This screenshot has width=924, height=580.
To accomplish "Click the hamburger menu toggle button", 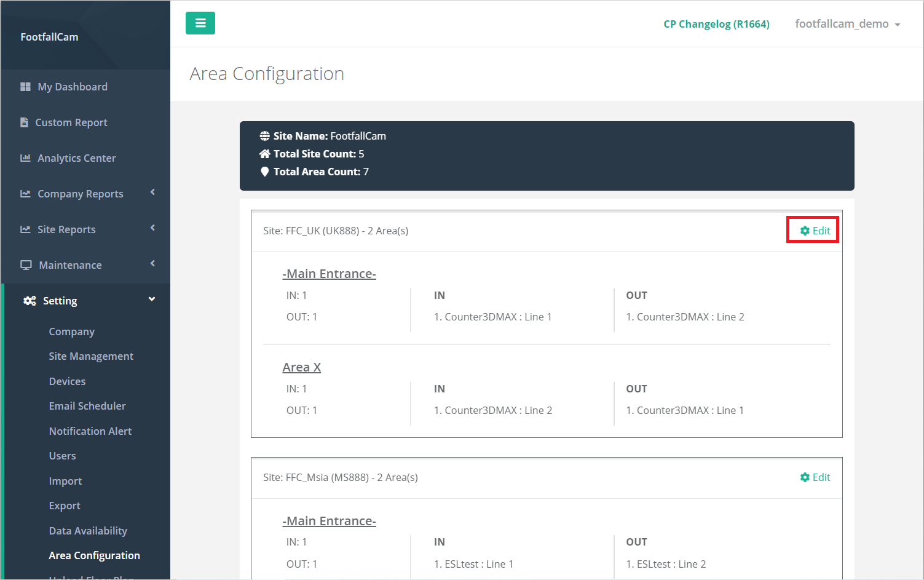I will click(200, 23).
